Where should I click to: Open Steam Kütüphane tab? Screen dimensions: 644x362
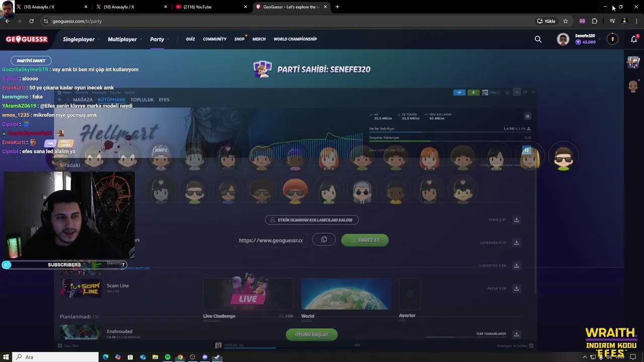coord(112,100)
